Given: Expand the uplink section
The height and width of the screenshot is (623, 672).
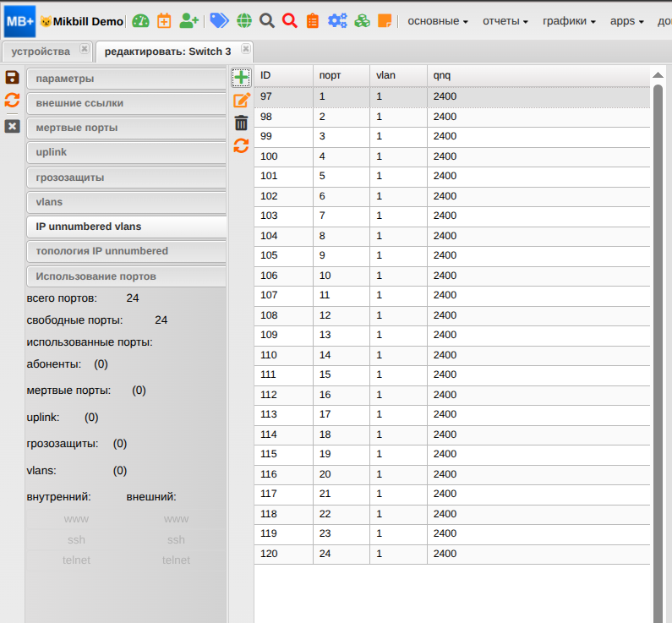Looking at the screenshot, I should (127, 152).
